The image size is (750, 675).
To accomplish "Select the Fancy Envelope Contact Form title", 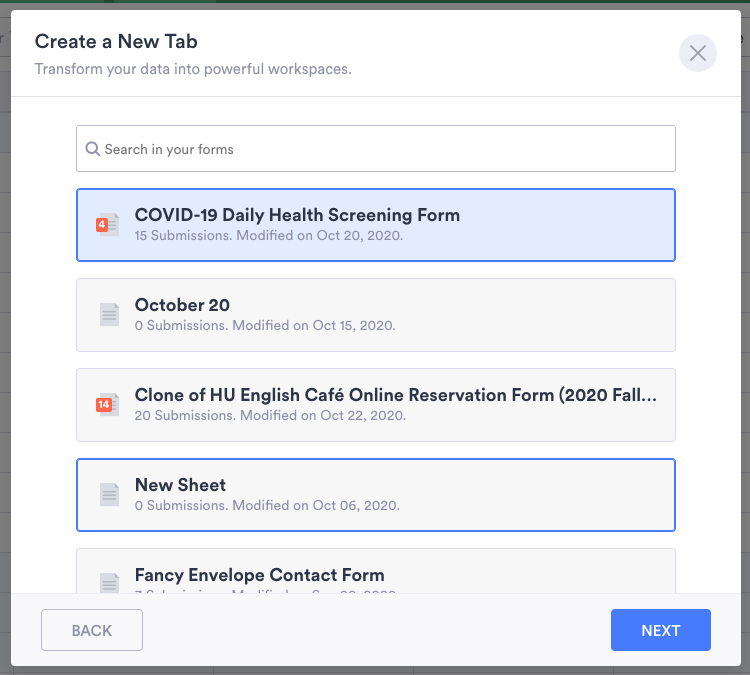I will [259, 575].
